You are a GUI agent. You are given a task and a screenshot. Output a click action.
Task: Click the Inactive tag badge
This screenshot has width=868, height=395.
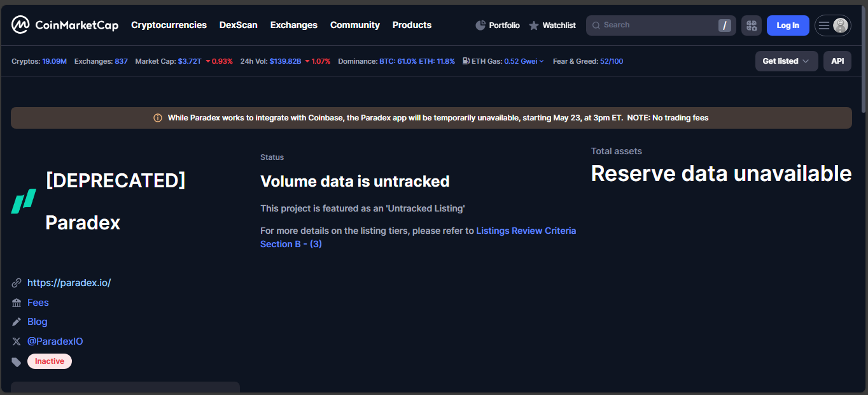[x=50, y=361]
